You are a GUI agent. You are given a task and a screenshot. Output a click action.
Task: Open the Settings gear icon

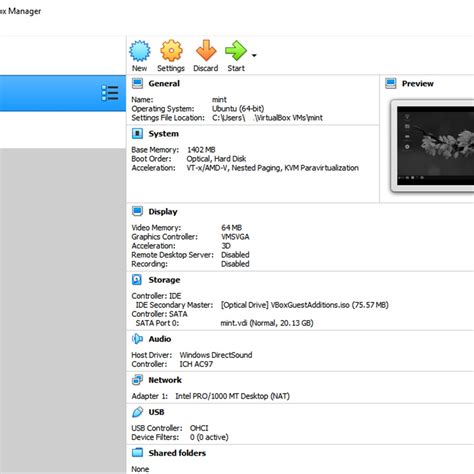171,51
